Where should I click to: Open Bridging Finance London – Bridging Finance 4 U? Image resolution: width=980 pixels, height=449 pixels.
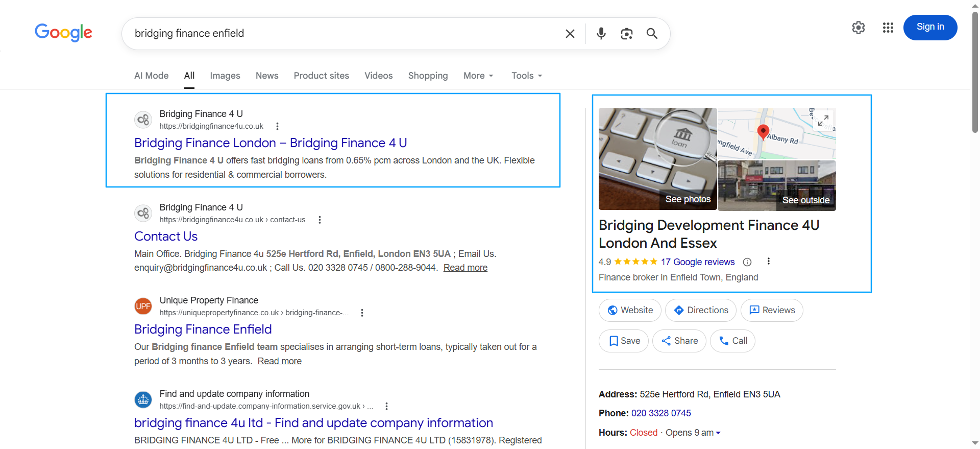click(271, 143)
